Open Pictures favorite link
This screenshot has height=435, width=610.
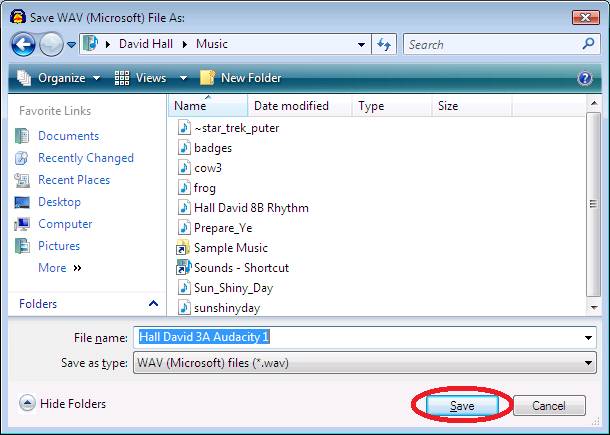(x=59, y=246)
